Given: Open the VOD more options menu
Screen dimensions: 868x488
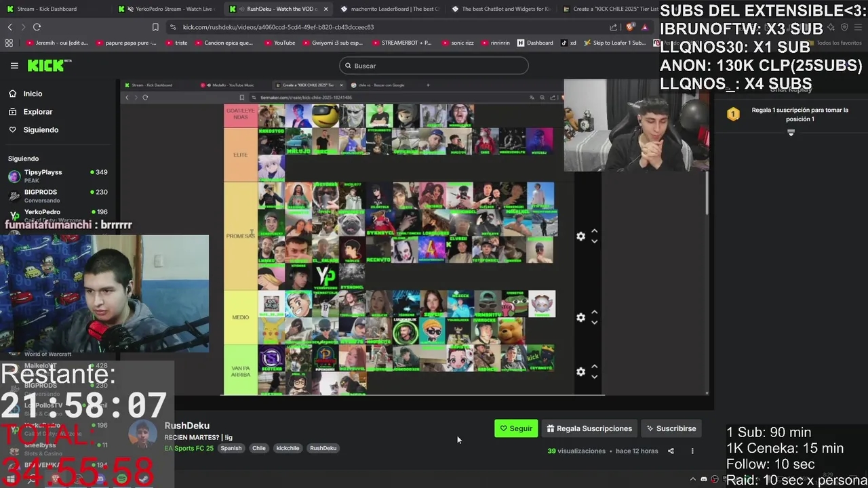Looking at the screenshot, I should 692,451.
